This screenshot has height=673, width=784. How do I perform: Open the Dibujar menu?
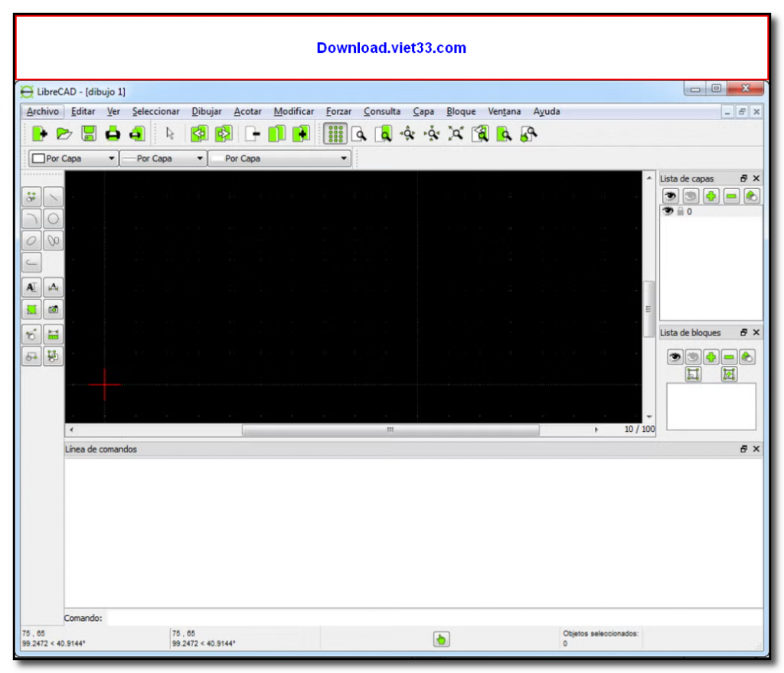pyautogui.click(x=206, y=111)
